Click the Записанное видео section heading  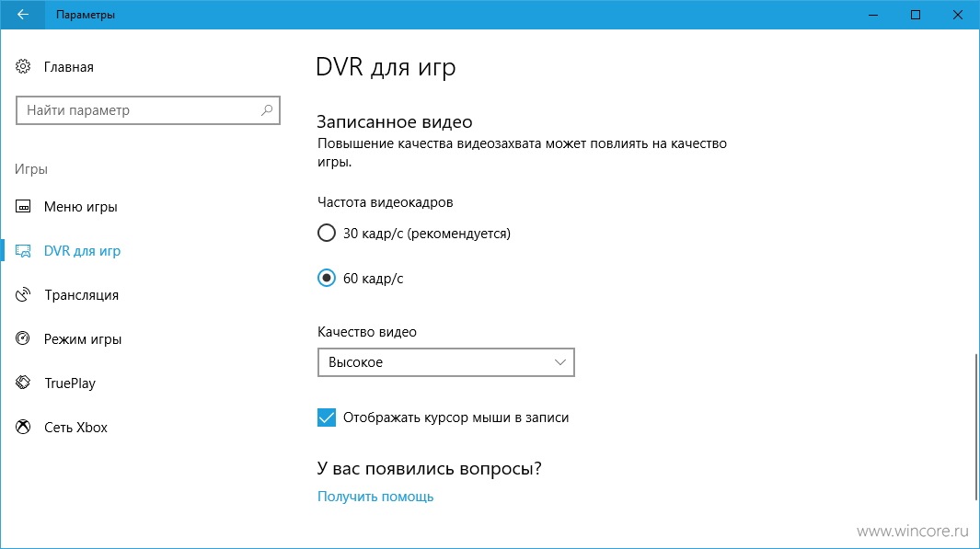pyautogui.click(x=395, y=121)
